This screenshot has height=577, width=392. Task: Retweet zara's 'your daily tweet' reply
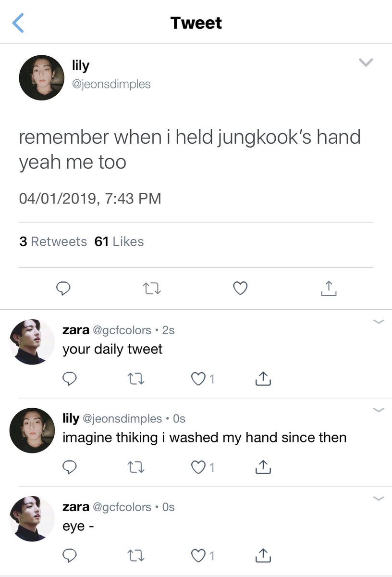pos(137,379)
